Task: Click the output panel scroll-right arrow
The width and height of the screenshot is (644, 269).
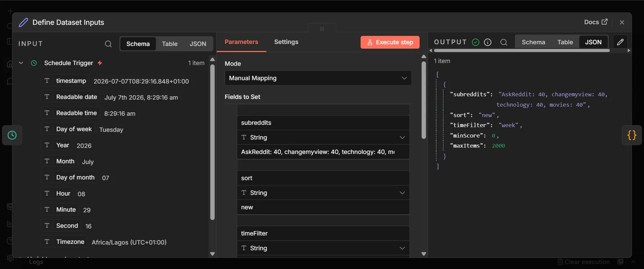Action: 629,51
